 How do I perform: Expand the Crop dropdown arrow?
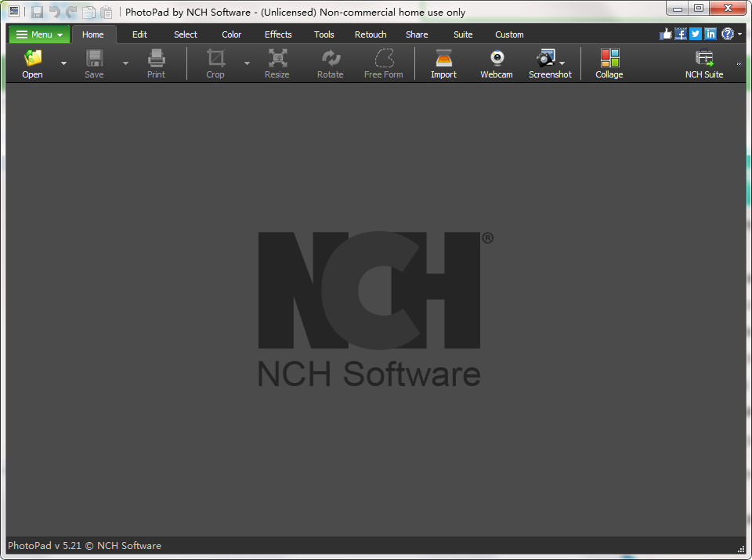pos(247,63)
